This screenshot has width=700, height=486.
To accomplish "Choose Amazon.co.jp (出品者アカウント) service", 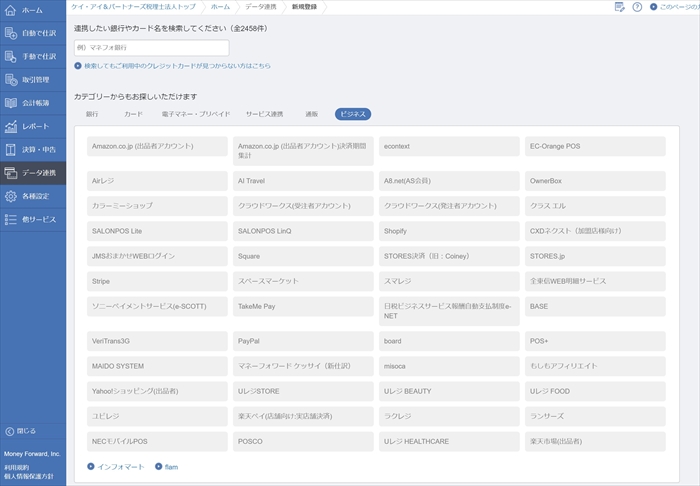I will (157, 146).
